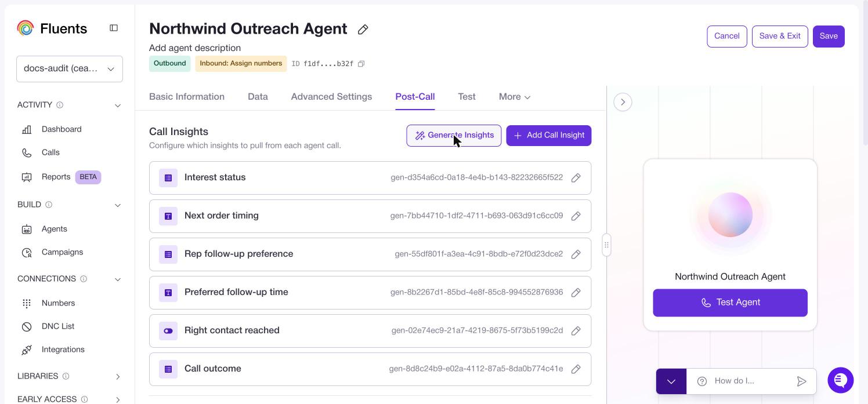Click the Early Access info icon
This screenshot has width=868, height=404.
tap(84, 399)
